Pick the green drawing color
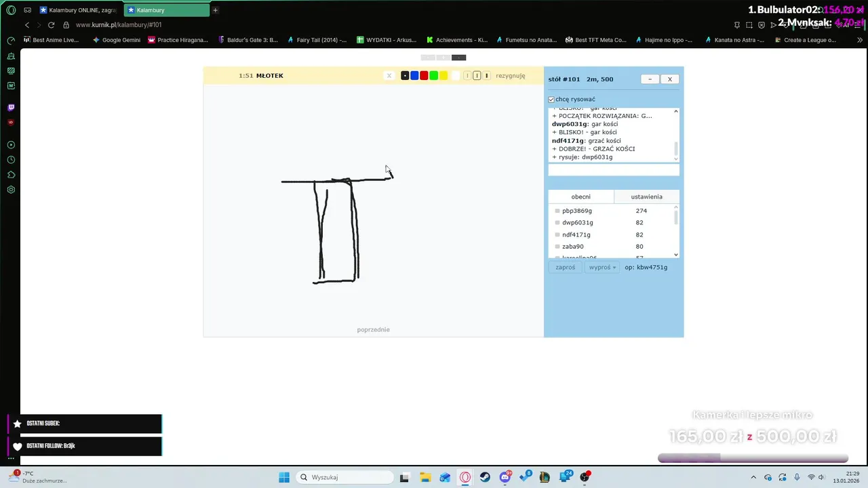This screenshot has width=868, height=488. [433, 75]
